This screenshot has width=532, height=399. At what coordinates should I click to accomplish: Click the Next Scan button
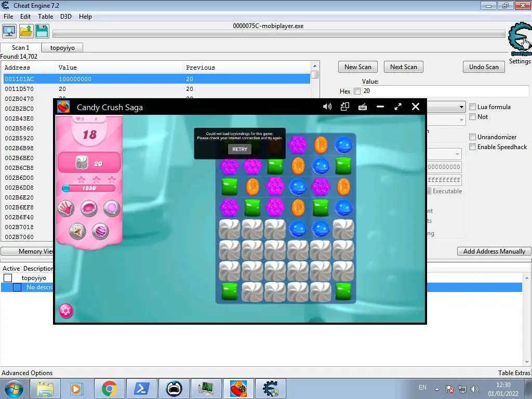tap(403, 67)
